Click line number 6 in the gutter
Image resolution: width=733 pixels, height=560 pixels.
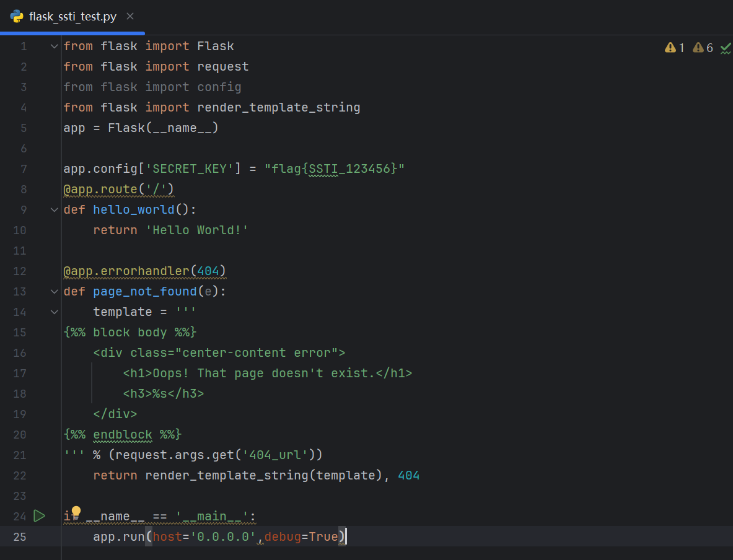coord(24,149)
